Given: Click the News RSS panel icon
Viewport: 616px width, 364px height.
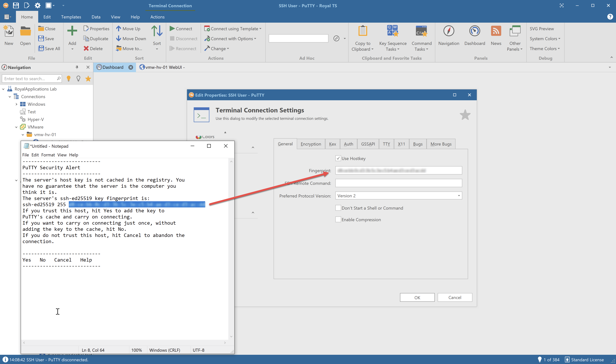Looking at the screenshot, I should tap(496, 31).
